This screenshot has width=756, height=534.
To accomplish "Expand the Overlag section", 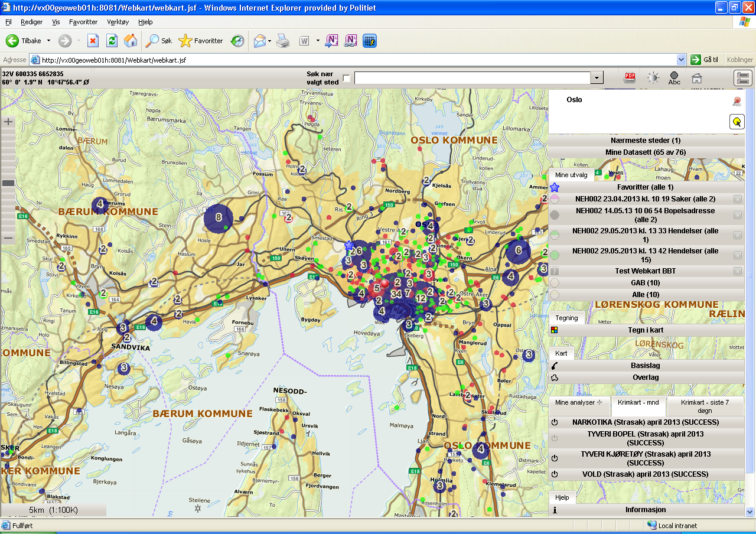I will [x=646, y=377].
